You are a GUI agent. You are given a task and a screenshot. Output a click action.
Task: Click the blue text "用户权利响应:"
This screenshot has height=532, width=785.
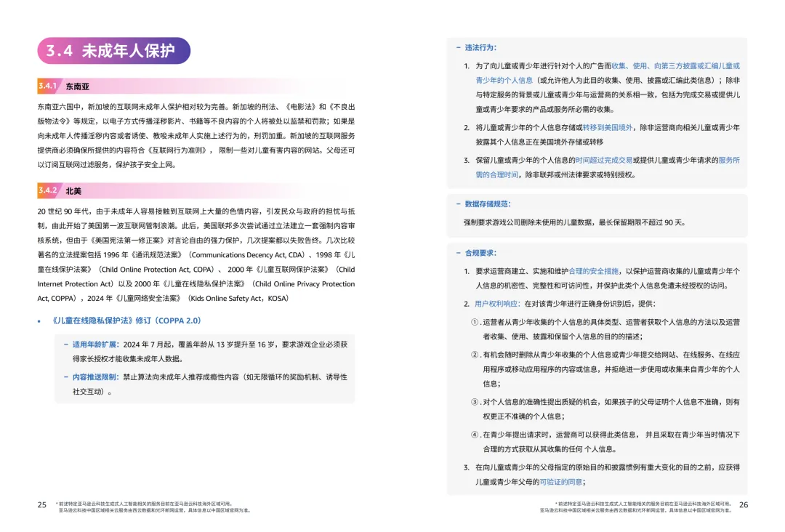click(497, 304)
